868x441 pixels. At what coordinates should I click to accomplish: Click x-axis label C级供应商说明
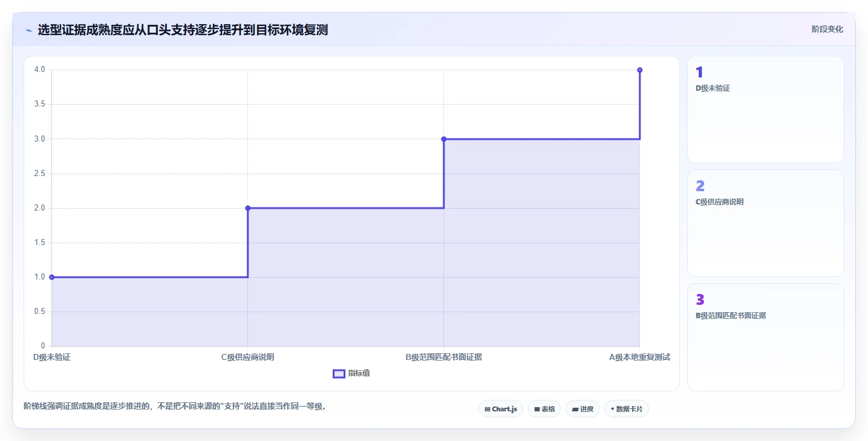(x=247, y=357)
